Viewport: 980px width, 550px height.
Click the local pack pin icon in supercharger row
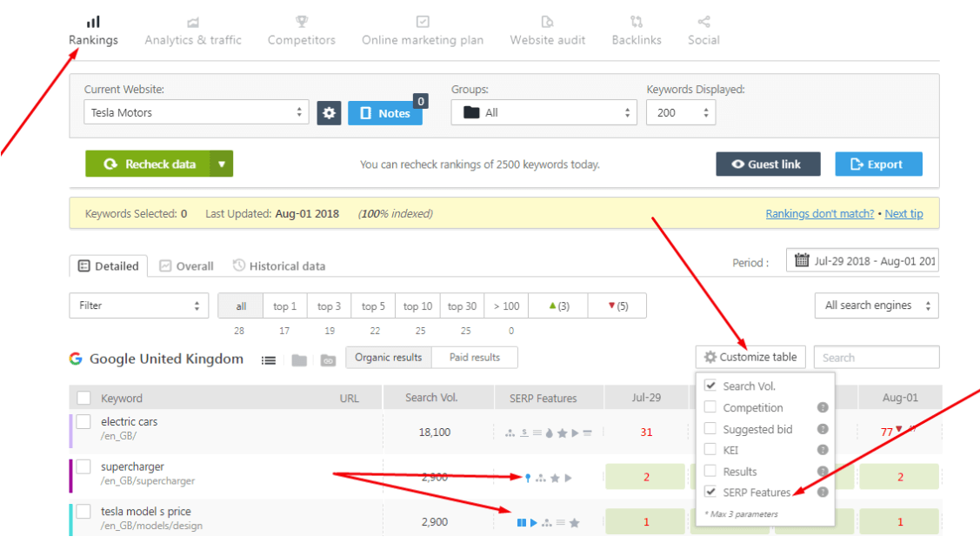[528, 478]
